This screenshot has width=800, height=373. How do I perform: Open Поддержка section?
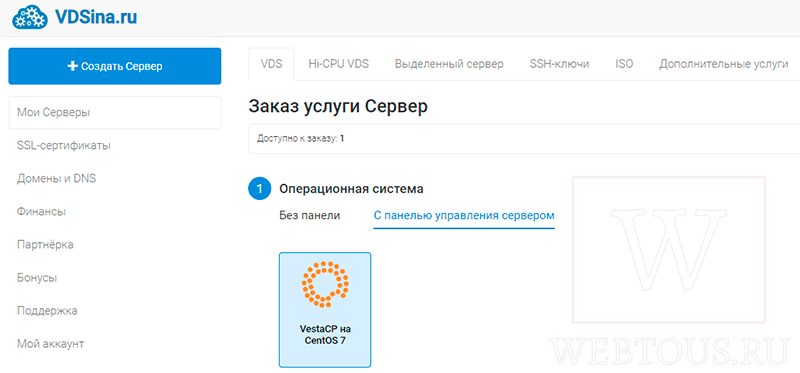tap(47, 311)
